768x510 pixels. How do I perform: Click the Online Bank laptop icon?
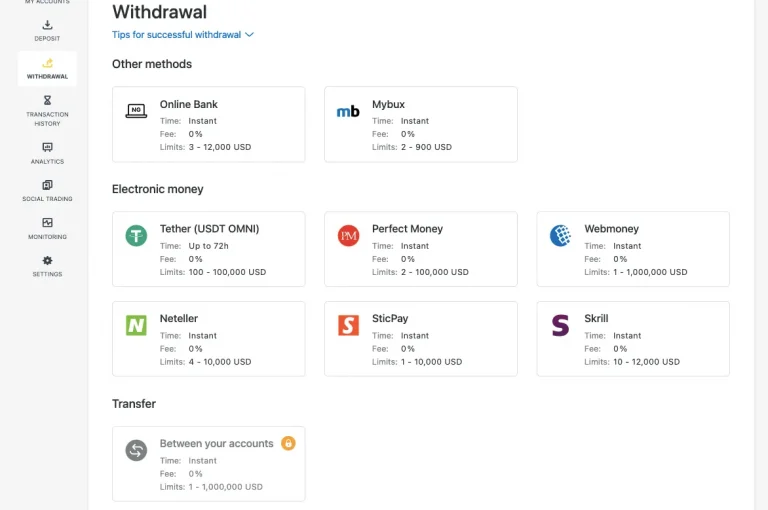pyautogui.click(x=136, y=111)
